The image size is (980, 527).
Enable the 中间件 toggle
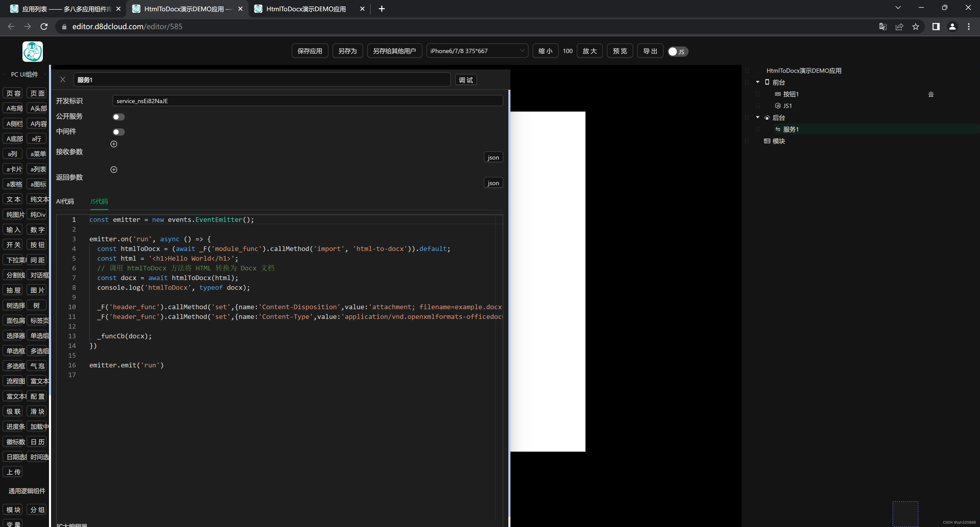[118, 132]
